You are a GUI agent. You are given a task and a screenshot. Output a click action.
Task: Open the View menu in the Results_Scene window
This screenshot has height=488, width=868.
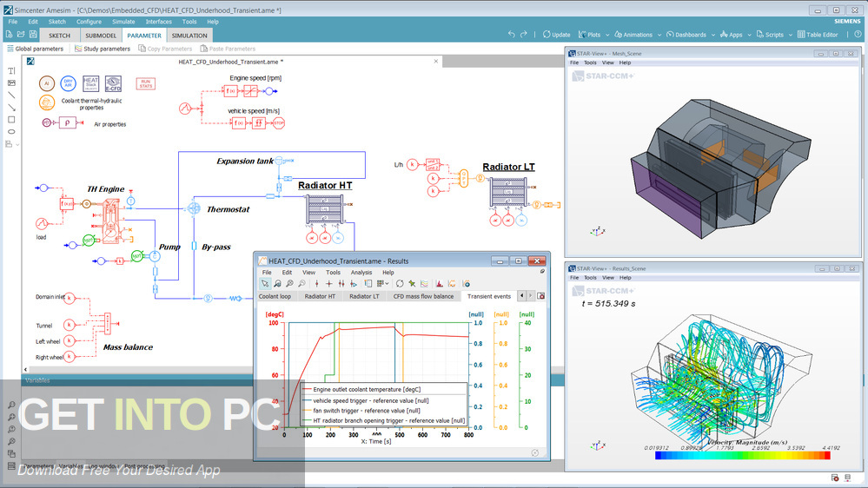point(608,278)
